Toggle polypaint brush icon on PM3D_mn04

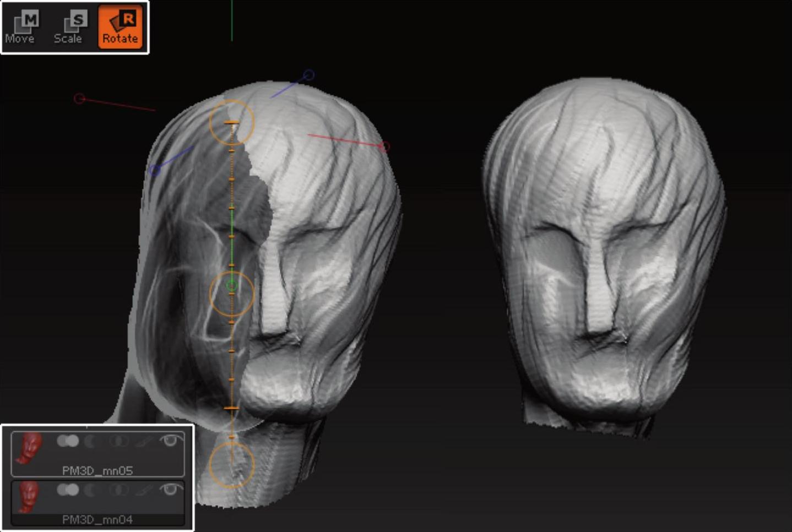pyautogui.click(x=144, y=490)
